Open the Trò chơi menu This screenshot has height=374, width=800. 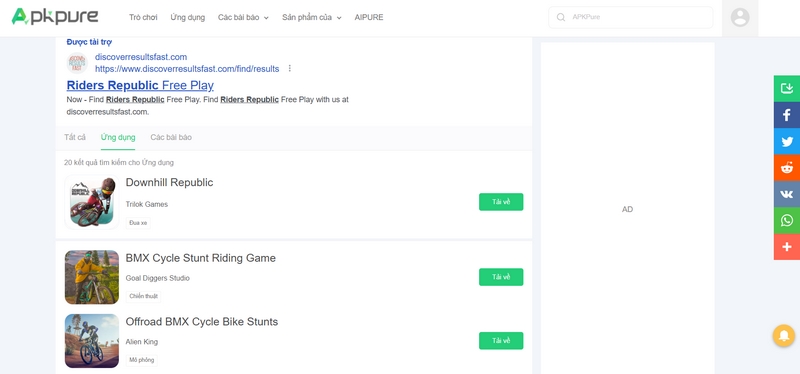[x=143, y=17]
